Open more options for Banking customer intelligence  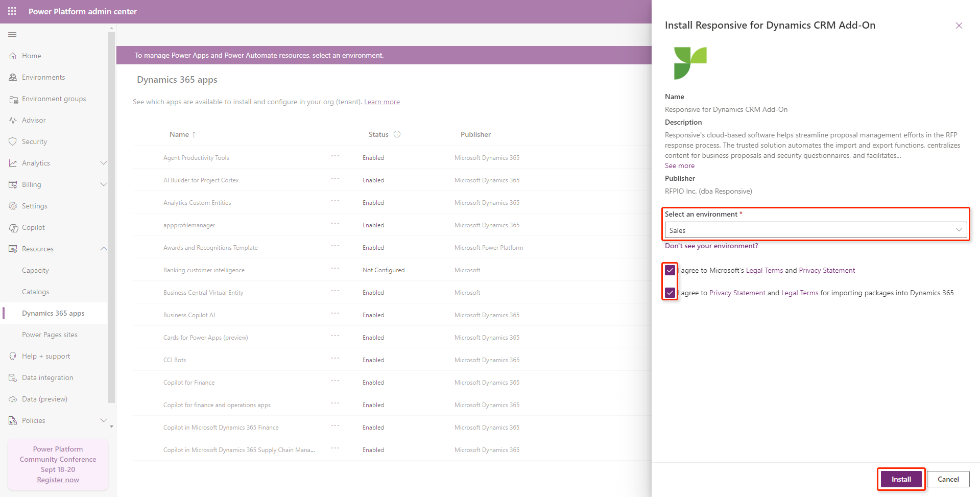click(335, 268)
